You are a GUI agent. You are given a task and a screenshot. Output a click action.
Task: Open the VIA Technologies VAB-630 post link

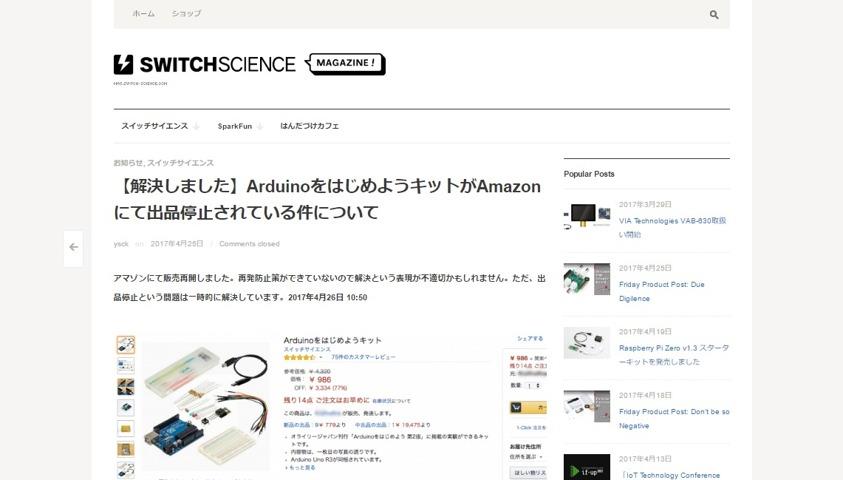click(x=672, y=227)
